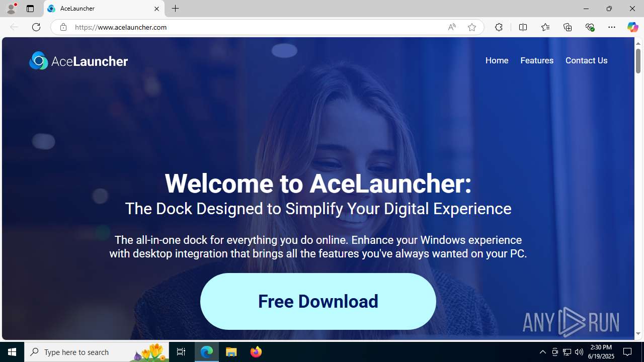The height and width of the screenshot is (362, 644).
Task: Launch Firefox from taskbar
Action: pos(256,352)
